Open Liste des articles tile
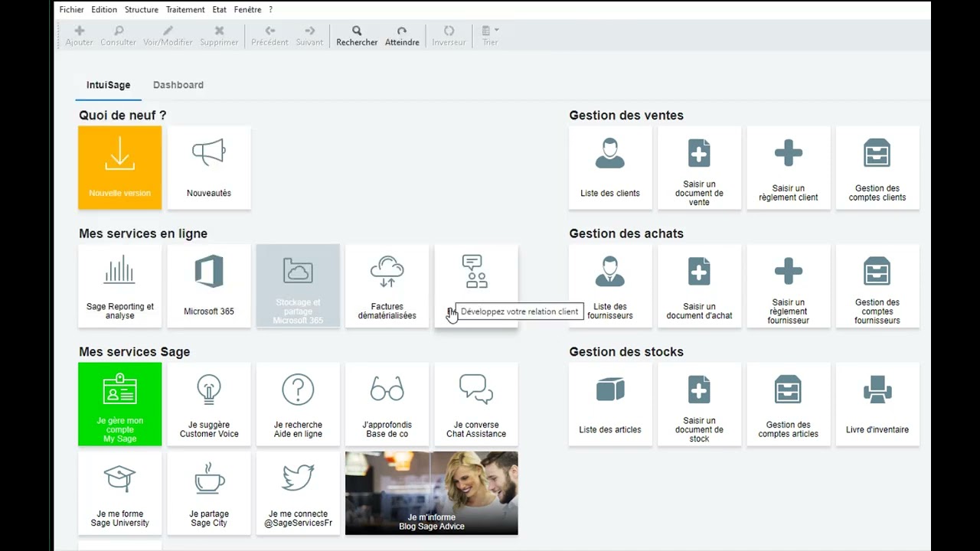This screenshot has width=980, height=551. [610, 404]
